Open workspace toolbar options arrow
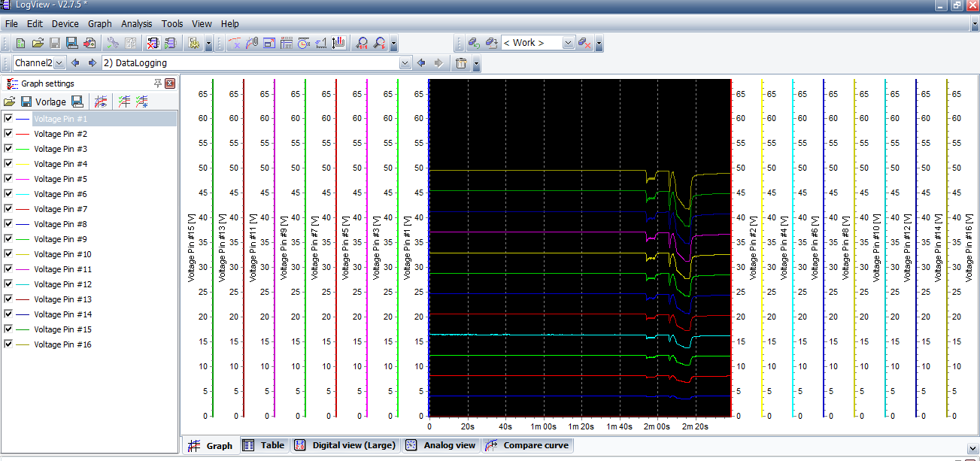The image size is (980, 461). click(599, 43)
